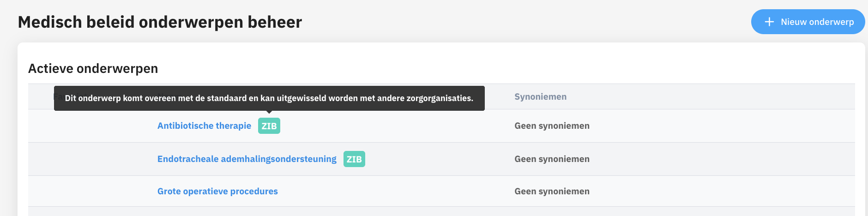Click Geen synoniemen in Endotracheale row

click(x=552, y=159)
